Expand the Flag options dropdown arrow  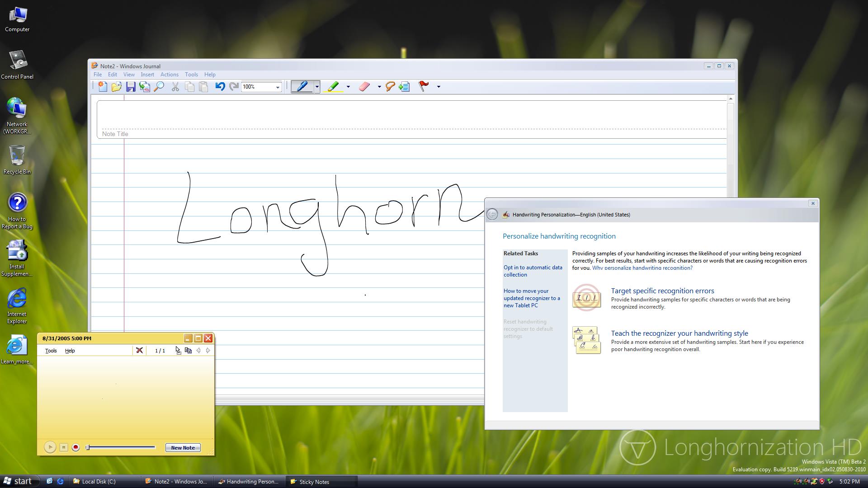pyautogui.click(x=439, y=87)
